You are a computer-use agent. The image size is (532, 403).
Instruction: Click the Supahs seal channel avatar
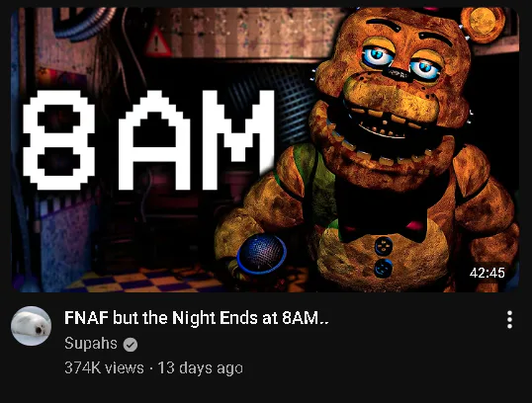coord(32,326)
